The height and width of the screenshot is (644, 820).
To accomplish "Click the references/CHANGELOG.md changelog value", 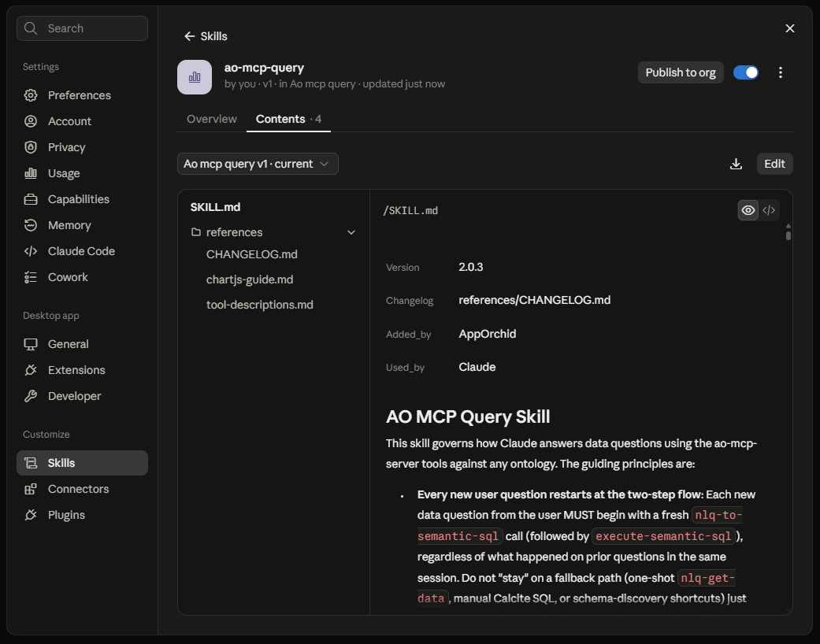I will 535,300.
